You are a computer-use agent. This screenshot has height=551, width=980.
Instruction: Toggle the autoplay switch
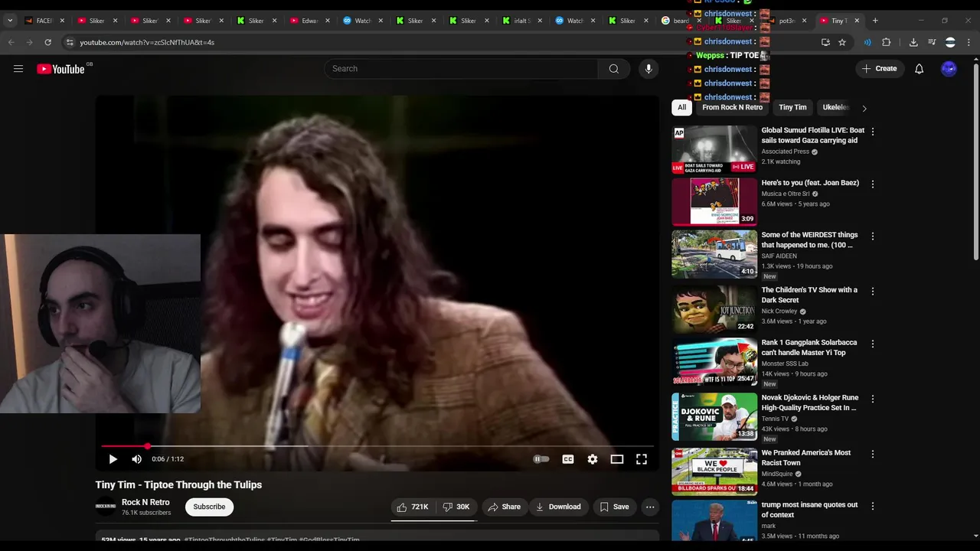[541, 459]
